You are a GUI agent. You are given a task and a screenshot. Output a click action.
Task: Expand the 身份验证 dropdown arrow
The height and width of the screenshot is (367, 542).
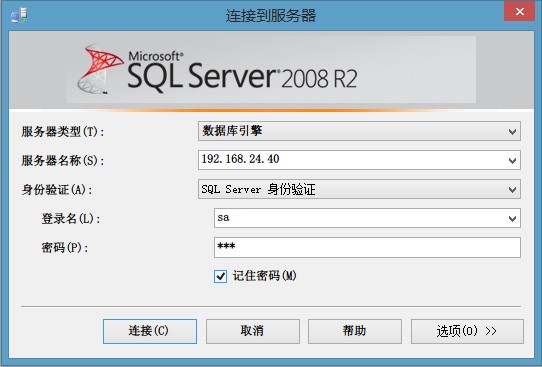coord(512,189)
